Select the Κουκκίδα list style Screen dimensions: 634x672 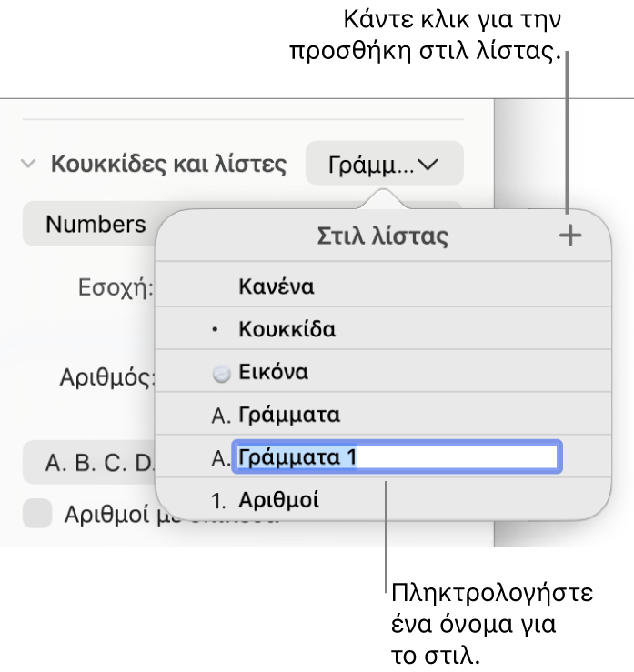point(383,328)
